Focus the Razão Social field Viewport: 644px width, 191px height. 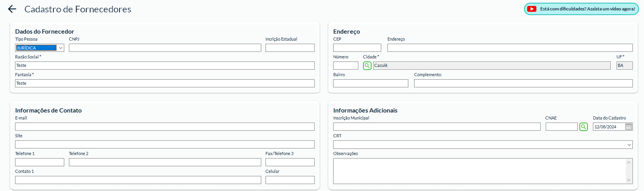click(x=165, y=66)
